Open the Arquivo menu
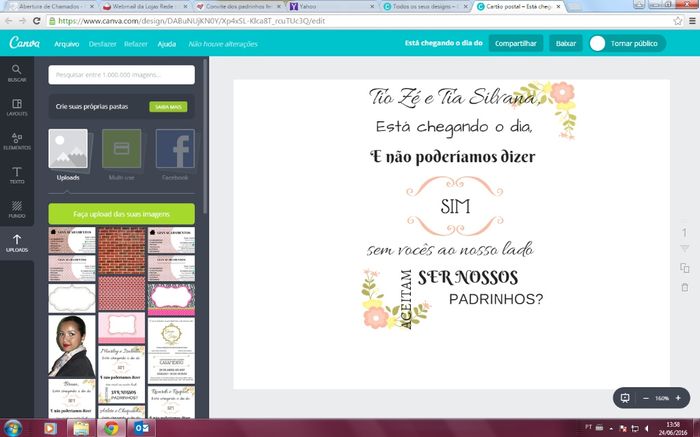 click(x=67, y=44)
